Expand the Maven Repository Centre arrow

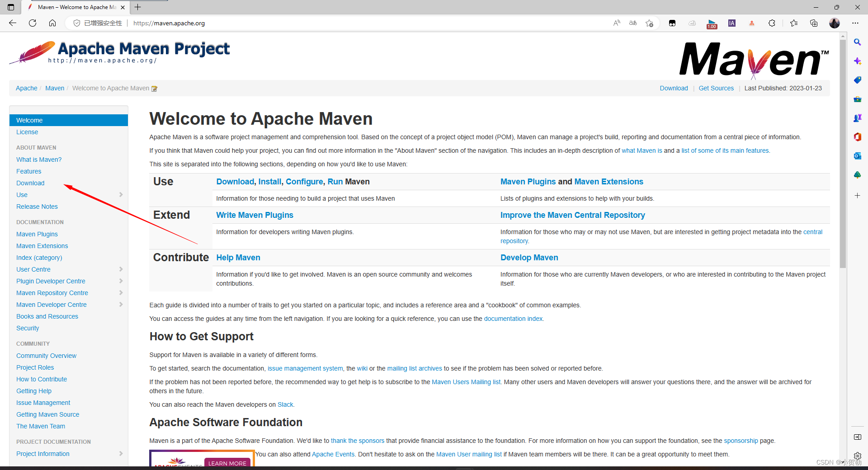(121, 293)
